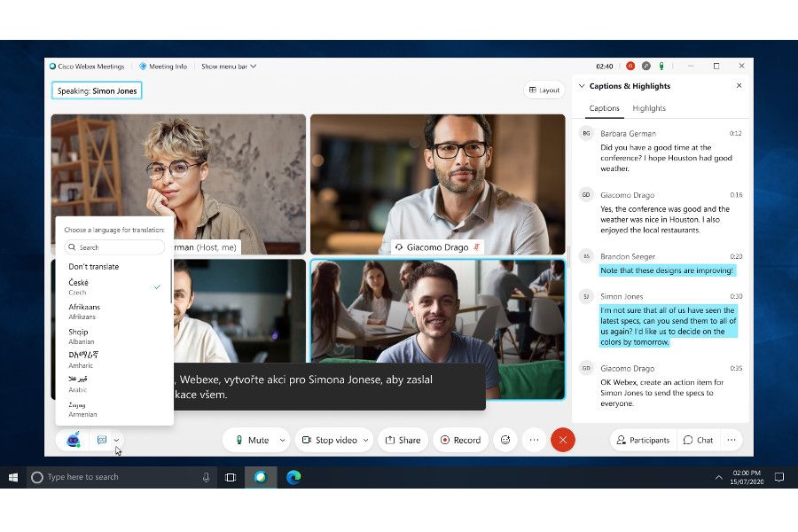Click the closed captions icon

click(x=102, y=440)
